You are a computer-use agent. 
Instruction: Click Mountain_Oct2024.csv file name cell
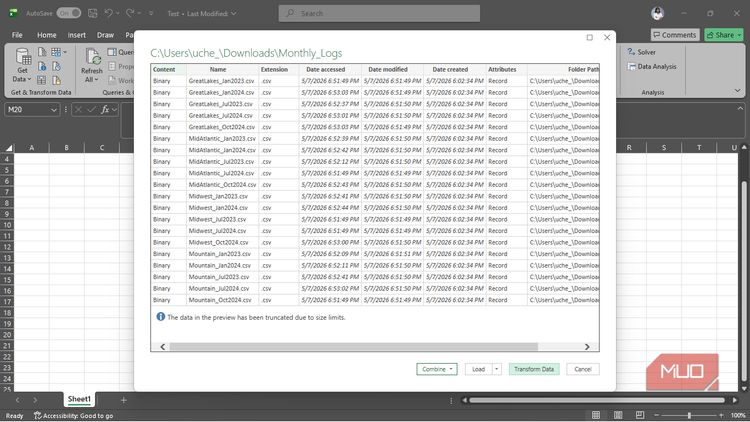(x=220, y=300)
